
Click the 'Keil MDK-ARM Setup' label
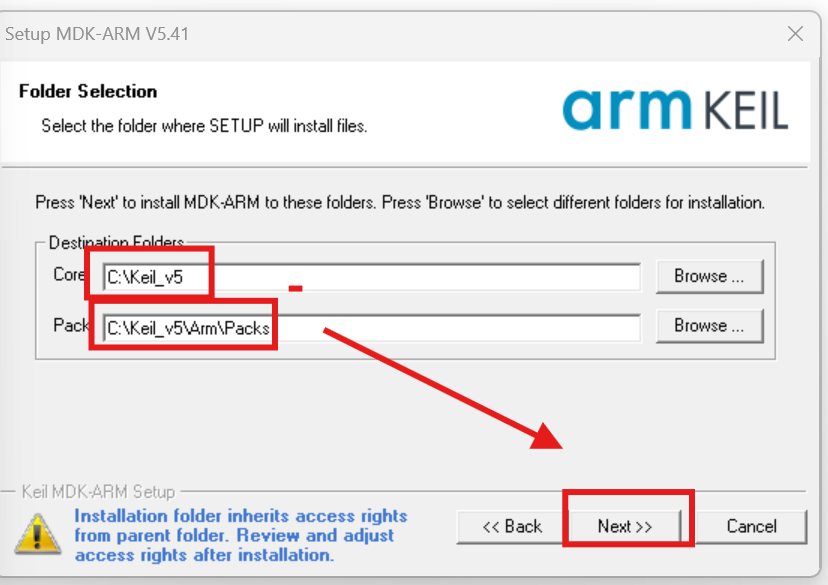[x=98, y=492]
